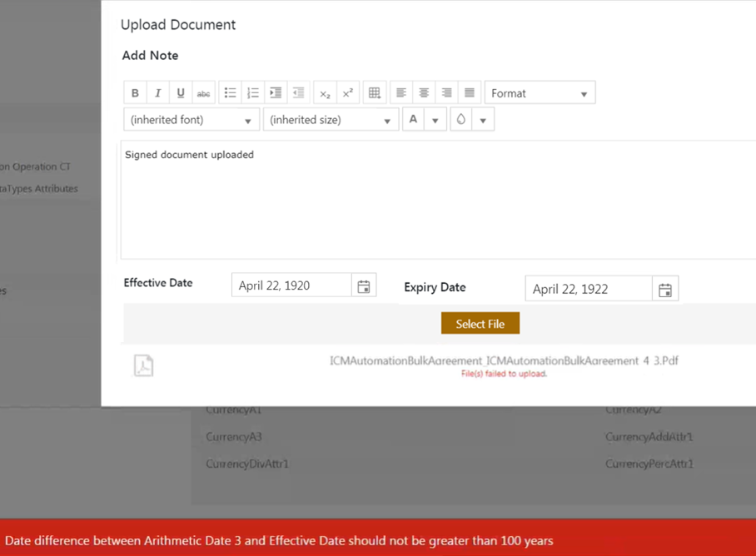Toggle underline formatting for the note
The image size is (756, 556).
tap(181, 93)
